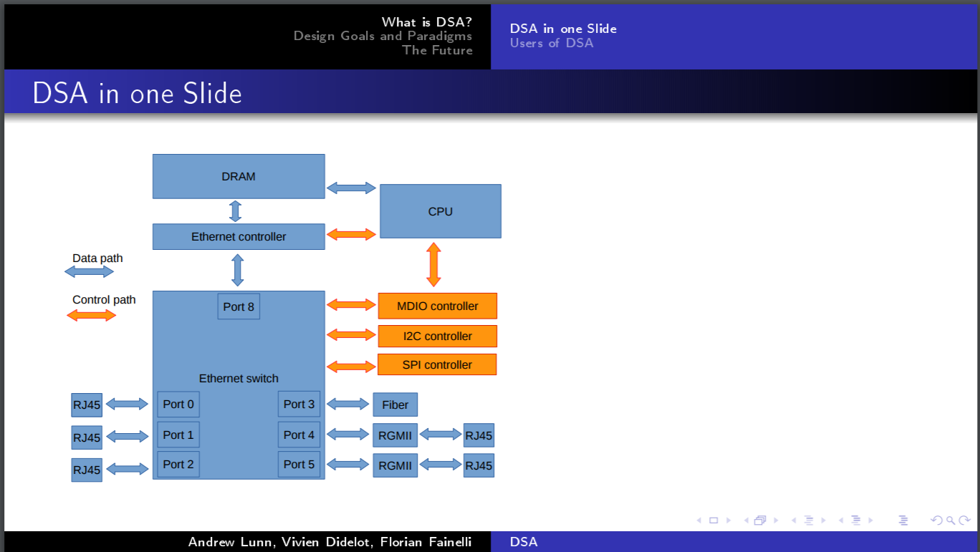Open 'The Future' section link

[x=438, y=50]
